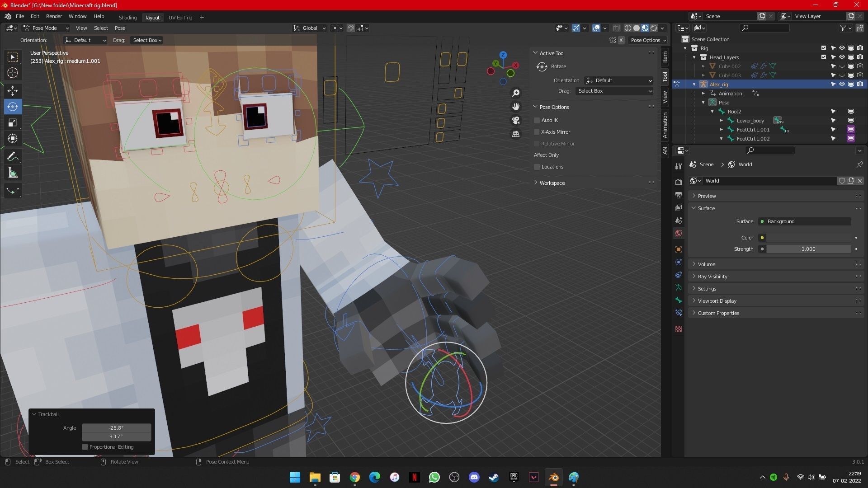
Task: Open the Global transform orientation dropdown
Action: 310,28
